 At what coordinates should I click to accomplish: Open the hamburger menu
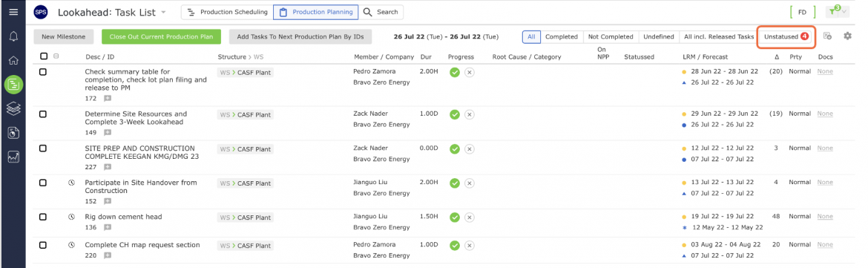[x=13, y=12]
